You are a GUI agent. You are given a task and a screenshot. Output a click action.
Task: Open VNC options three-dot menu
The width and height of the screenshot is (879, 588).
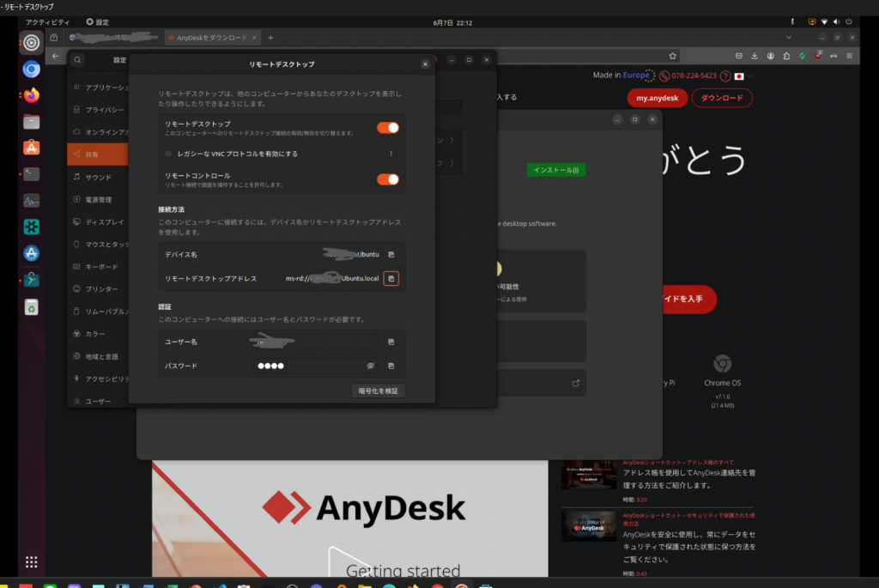pyautogui.click(x=391, y=154)
